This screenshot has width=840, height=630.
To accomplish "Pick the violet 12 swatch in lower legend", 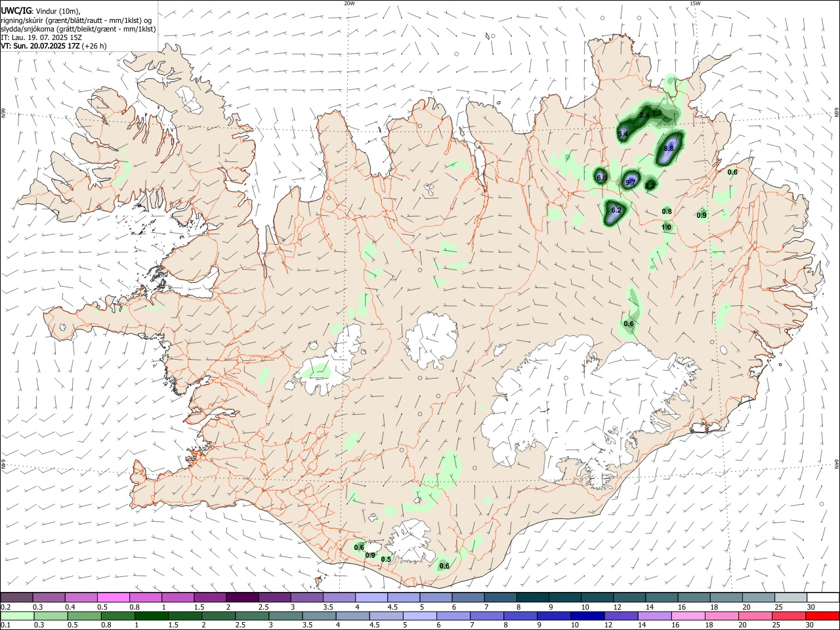I will coord(620,616).
